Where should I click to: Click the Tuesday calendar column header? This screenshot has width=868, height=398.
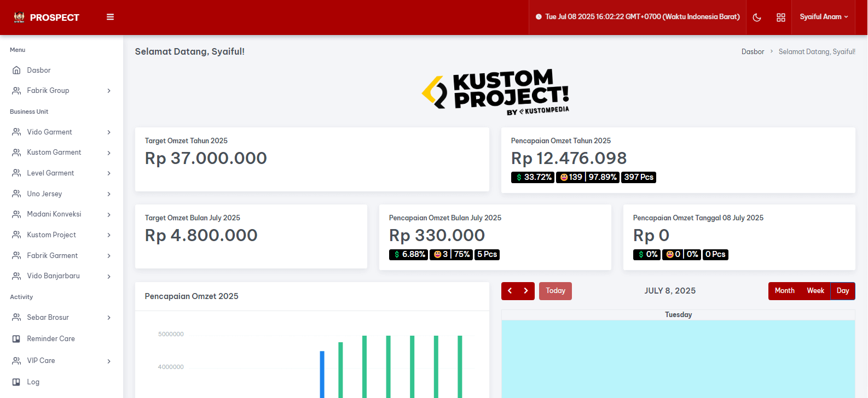(x=678, y=315)
